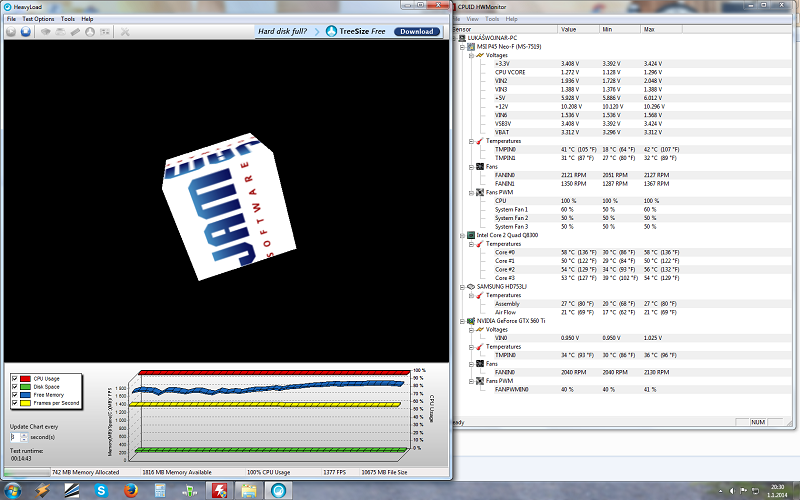The height and width of the screenshot is (500, 800).
Task: Open Firefox from the taskbar
Action: tap(131, 491)
